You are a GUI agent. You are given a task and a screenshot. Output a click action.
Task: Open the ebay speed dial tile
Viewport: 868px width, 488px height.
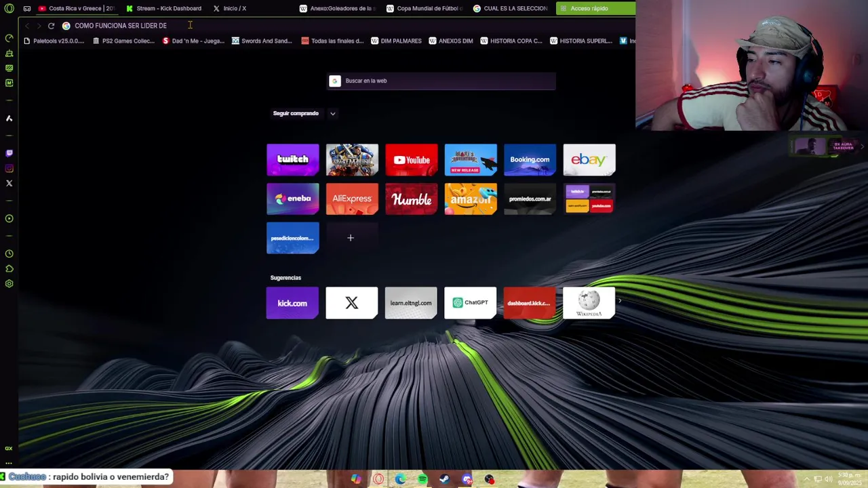[589, 160]
